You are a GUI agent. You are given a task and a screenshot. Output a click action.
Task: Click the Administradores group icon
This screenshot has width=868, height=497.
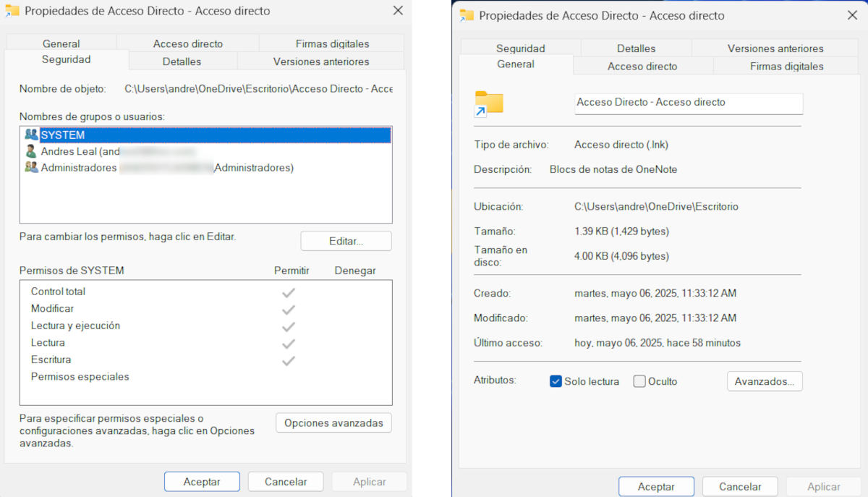pos(31,168)
